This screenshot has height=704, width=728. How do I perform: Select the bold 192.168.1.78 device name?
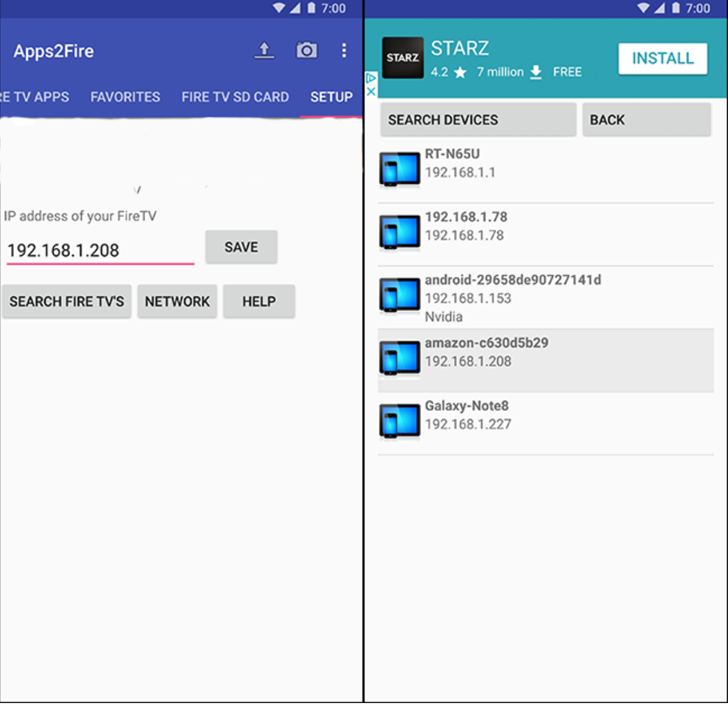tap(466, 217)
